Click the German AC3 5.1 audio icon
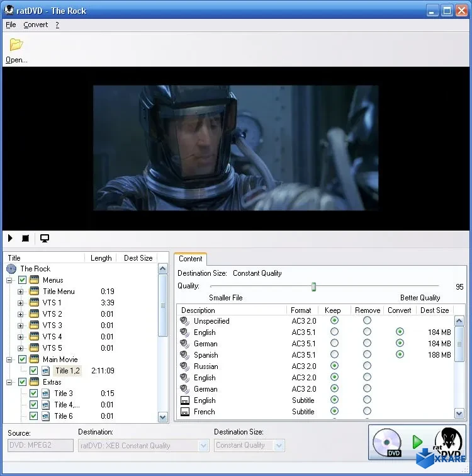This screenshot has height=476, width=472. coord(184,343)
